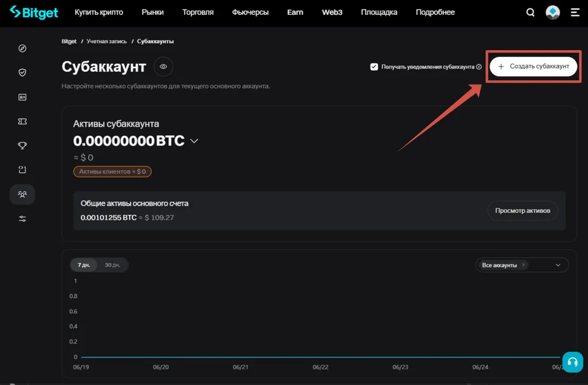Click the subaccounts group icon in sidebar
588x385 pixels.
coord(22,194)
